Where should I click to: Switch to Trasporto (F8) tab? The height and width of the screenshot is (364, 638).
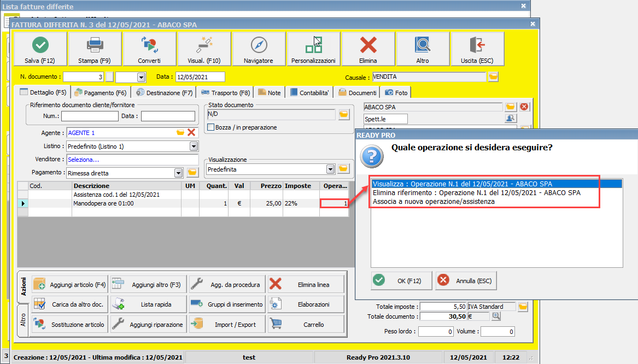tap(225, 93)
